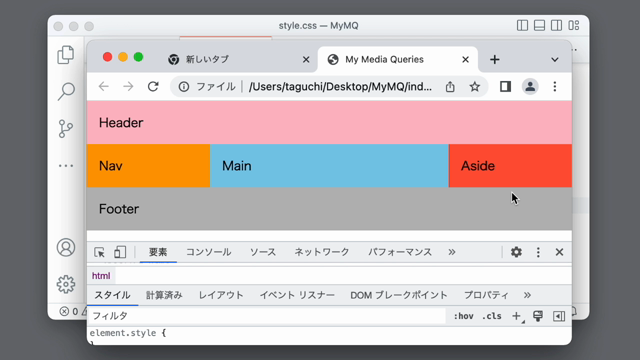This screenshot has width=640, height=360.
Task: Close the 新しいタブ tab
Action: [x=306, y=60]
